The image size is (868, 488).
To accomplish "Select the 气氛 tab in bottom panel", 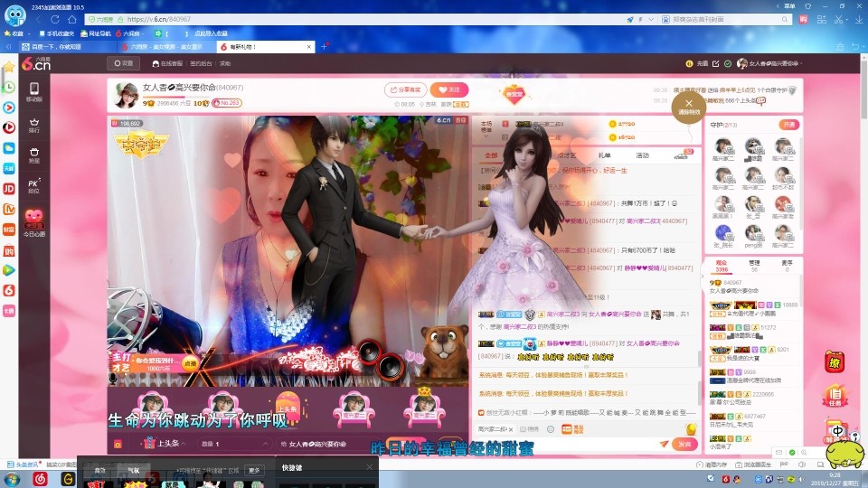I will [134, 470].
